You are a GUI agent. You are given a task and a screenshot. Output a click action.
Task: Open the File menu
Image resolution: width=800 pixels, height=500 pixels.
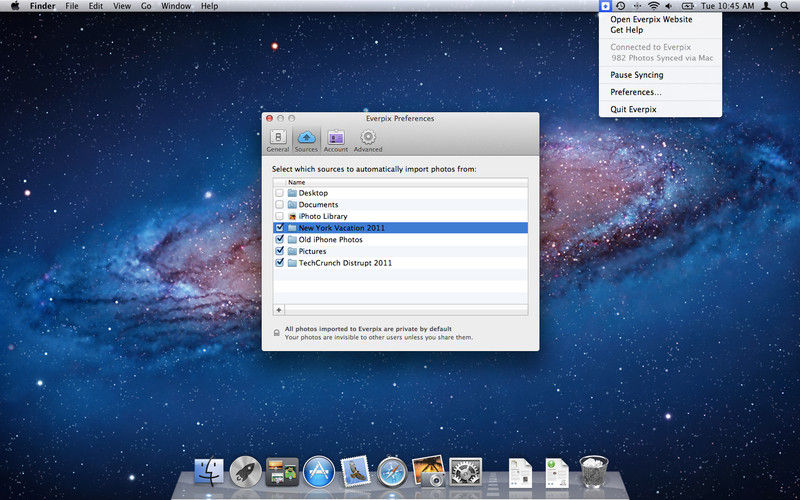pyautogui.click(x=72, y=6)
